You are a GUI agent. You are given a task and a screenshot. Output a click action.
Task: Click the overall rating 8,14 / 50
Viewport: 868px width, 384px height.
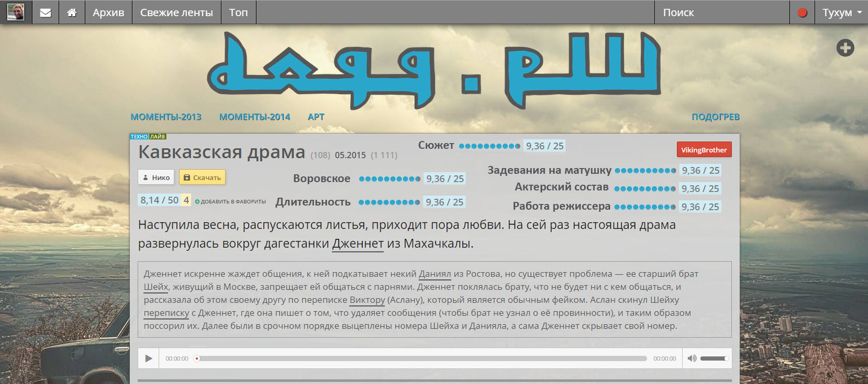pos(159,200)
